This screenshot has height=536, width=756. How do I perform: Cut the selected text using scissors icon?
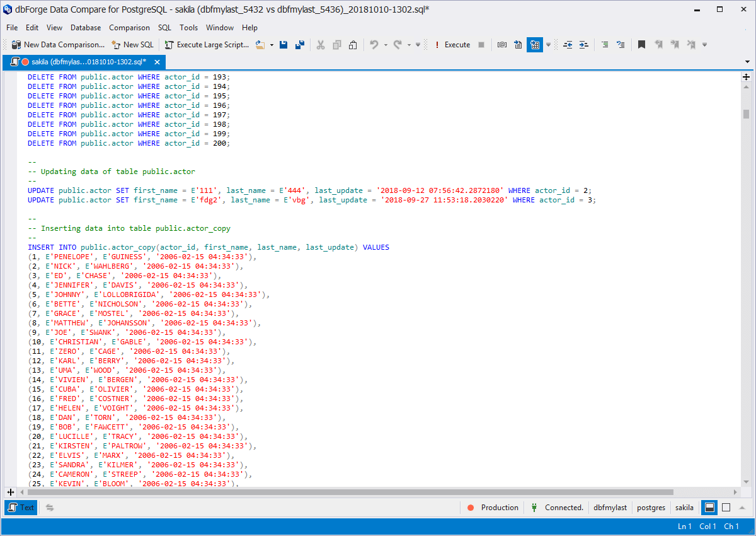coord(320,44)
